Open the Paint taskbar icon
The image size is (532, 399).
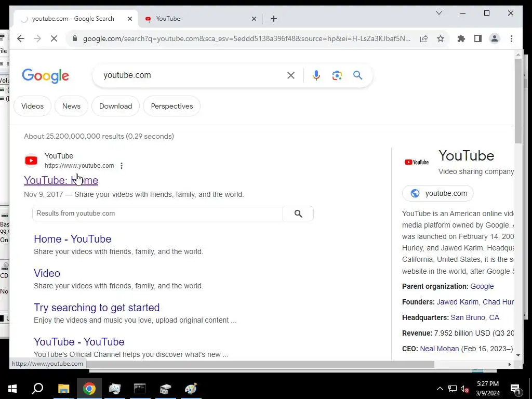pyautogui.click(x=191, y=389)
